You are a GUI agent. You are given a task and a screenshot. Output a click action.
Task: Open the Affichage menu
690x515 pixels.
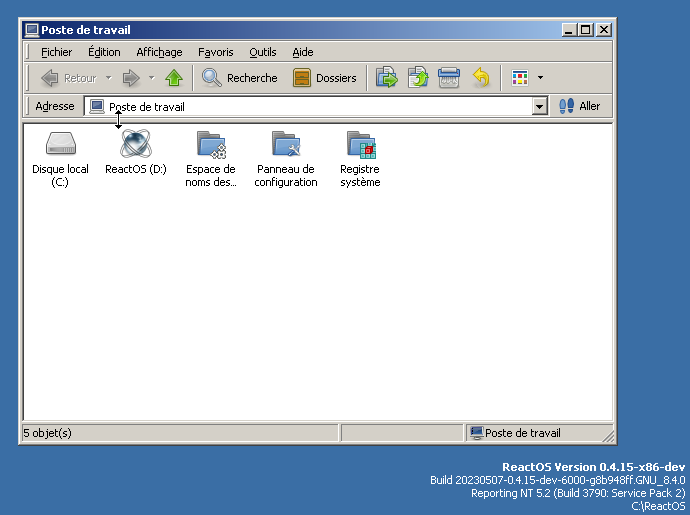[159, 52]
